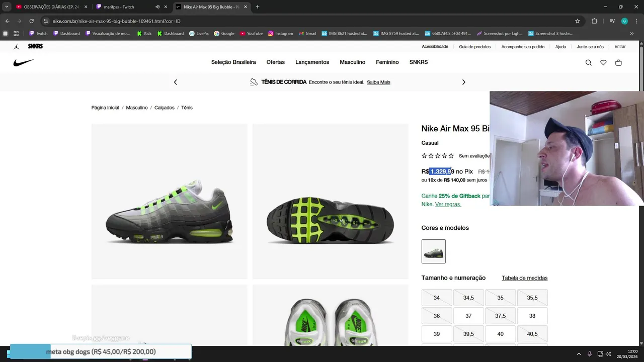Open the side-view shoe product image
The height and width of the screenshot is (362, 644).
pos(170,201)
